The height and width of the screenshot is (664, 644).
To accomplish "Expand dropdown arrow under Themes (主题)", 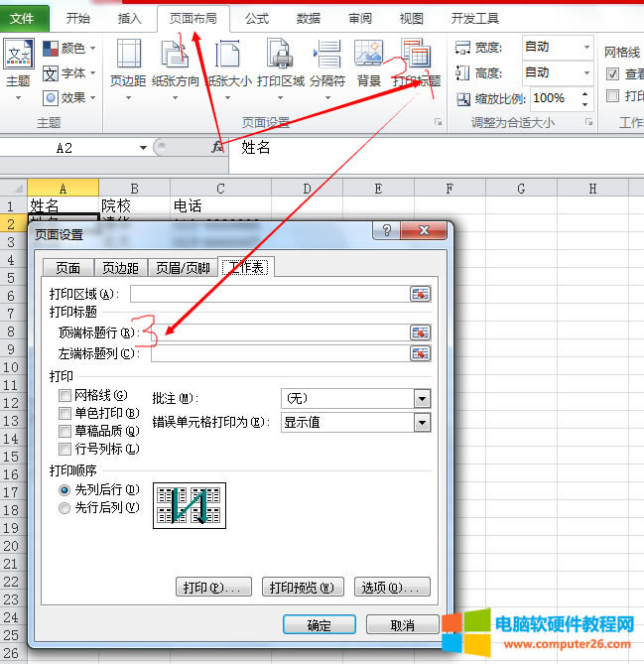I will [18, 98].
